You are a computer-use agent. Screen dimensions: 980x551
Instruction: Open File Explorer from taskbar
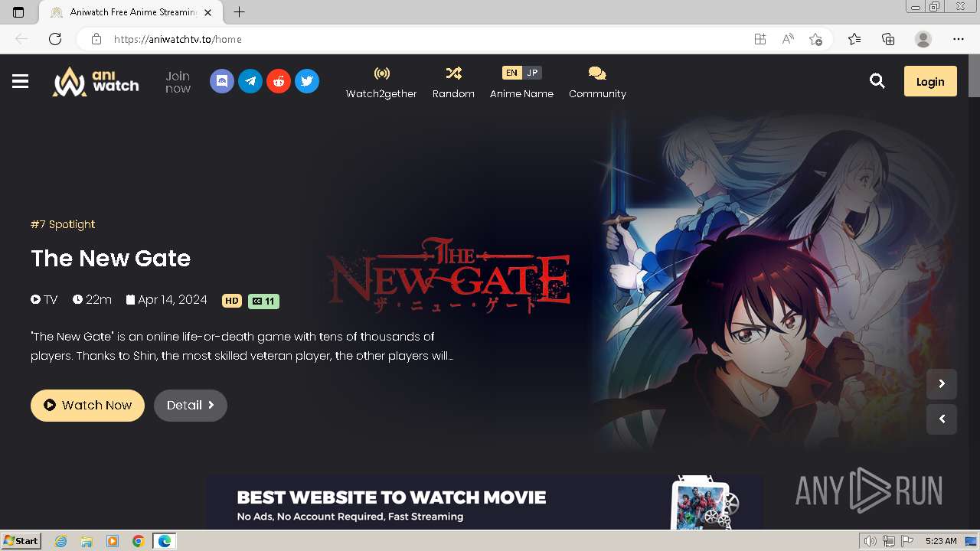[x=87, y=541]
